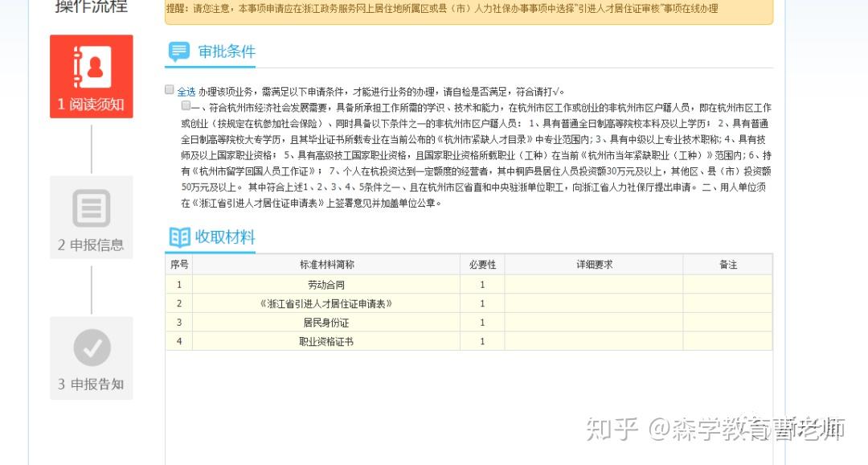This screenshot has height=465, width=868.
Task: Click the 备注 column header
Action: (728, 265)
